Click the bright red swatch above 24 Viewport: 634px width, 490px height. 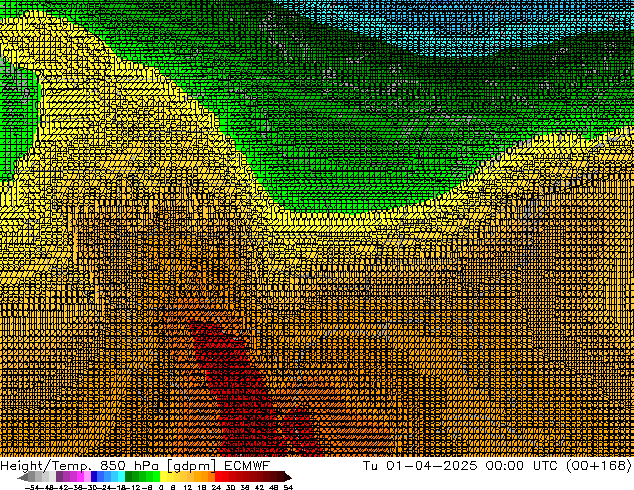(x=218, y=476)
